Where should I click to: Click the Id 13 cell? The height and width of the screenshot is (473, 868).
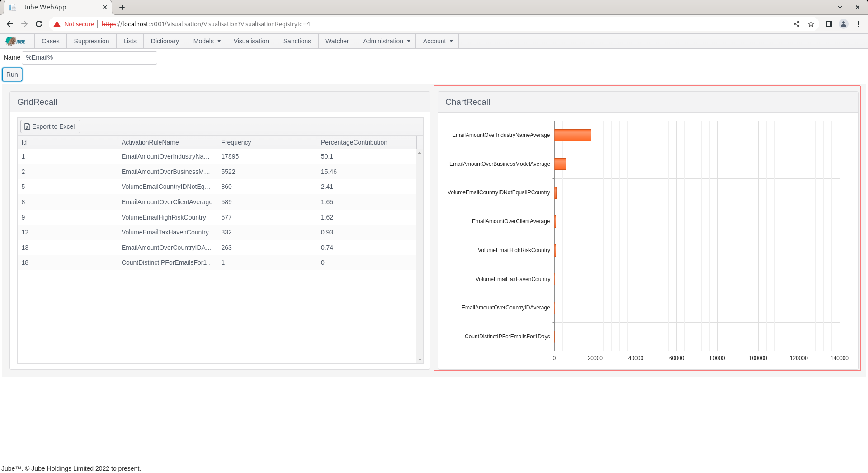[x=67, y=248]
